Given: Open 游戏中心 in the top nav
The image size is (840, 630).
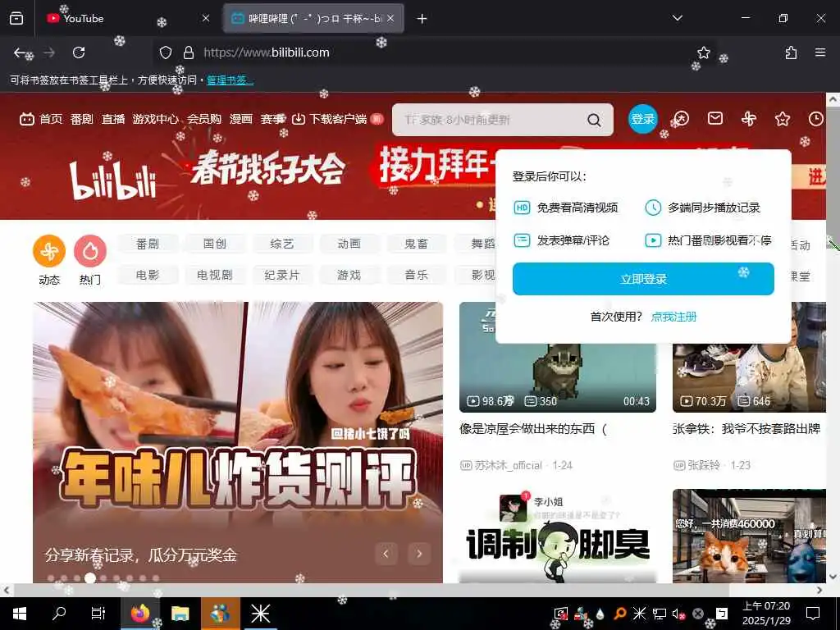Looking at the screenshot, I should pos(155,119).
